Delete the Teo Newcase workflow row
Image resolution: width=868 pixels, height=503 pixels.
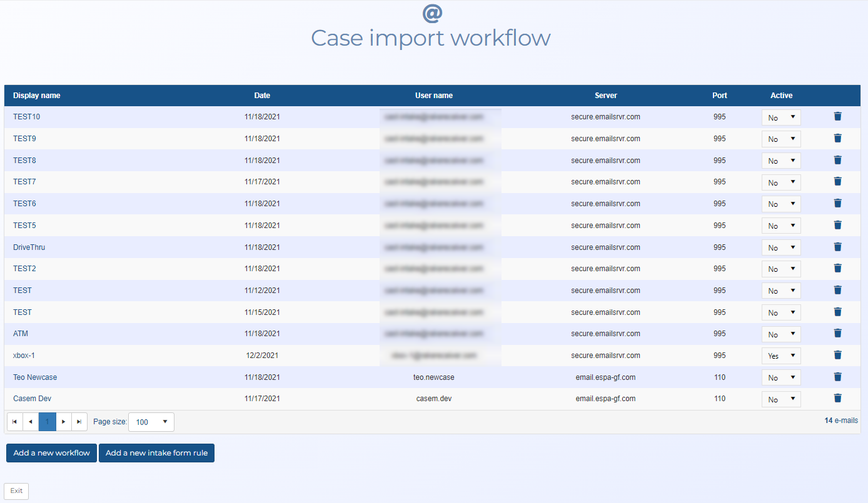click(x=837, y=377)
